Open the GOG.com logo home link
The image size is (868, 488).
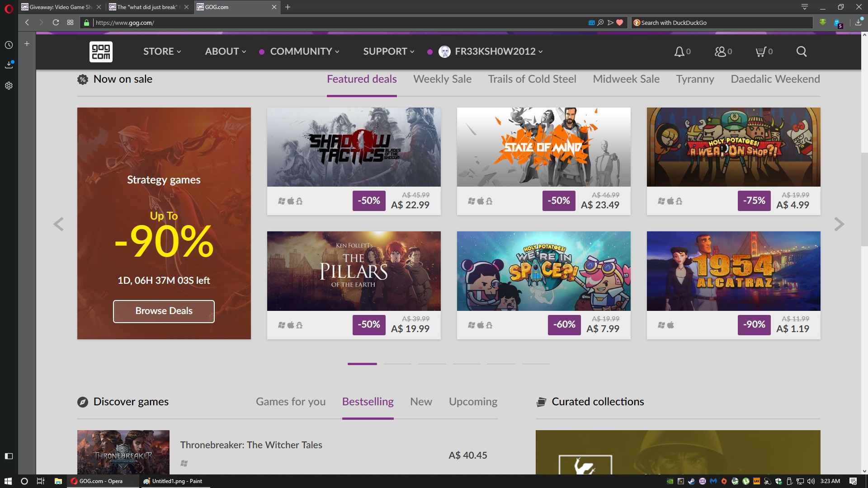click(101, 52)
